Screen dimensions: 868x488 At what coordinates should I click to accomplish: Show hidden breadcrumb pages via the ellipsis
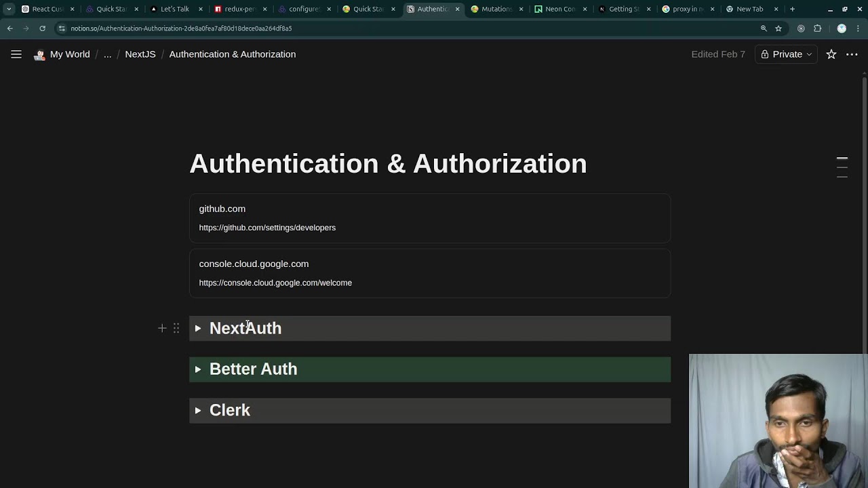tap(107, 54)
